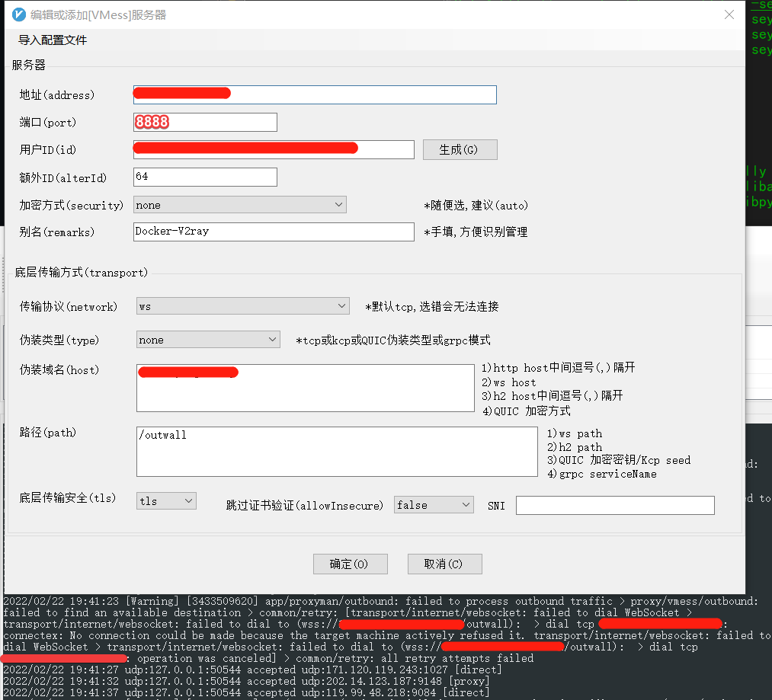Click the 别名 field showing Docker-V2ray
772x700 pixels.
click(273, 232)
